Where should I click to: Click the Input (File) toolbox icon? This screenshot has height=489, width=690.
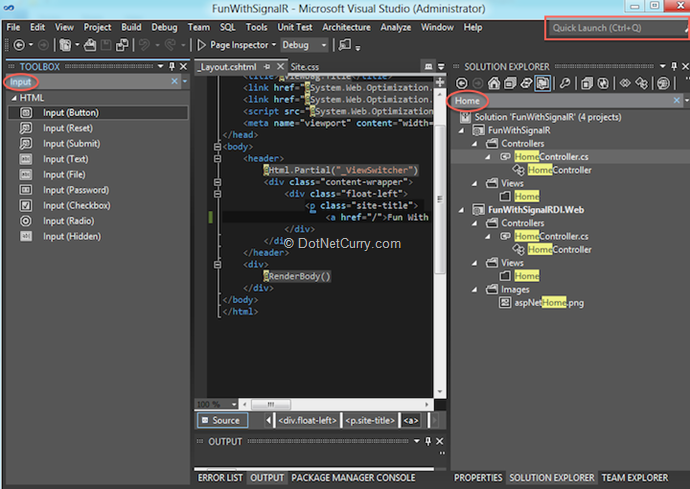pyautogui.click(x=26, y=174)
